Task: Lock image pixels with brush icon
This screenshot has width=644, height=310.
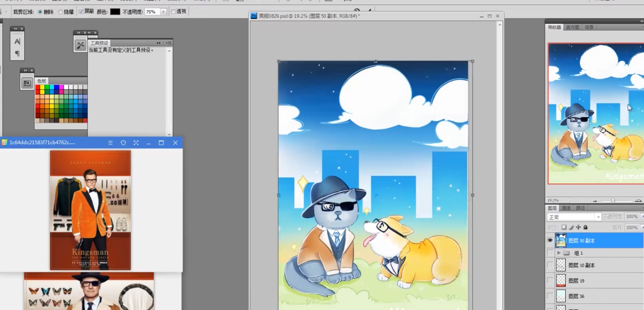Action: tap(571, 227)
